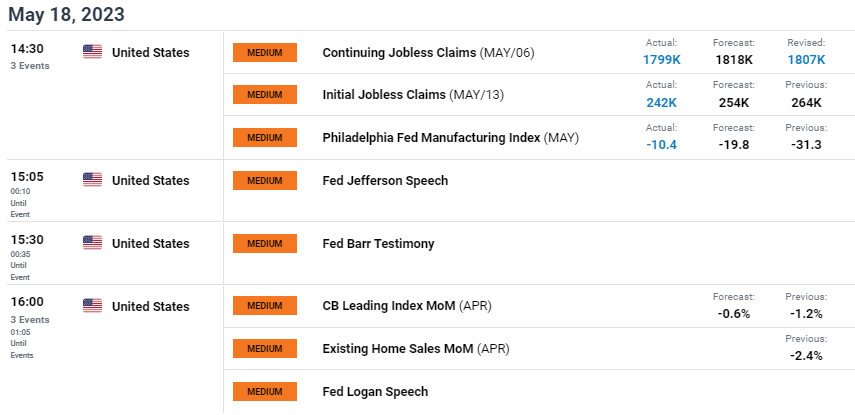Expand the 14:30 group showing 3 Events
This screenshot has width=855, height=415.
click(x=30, y=66)
